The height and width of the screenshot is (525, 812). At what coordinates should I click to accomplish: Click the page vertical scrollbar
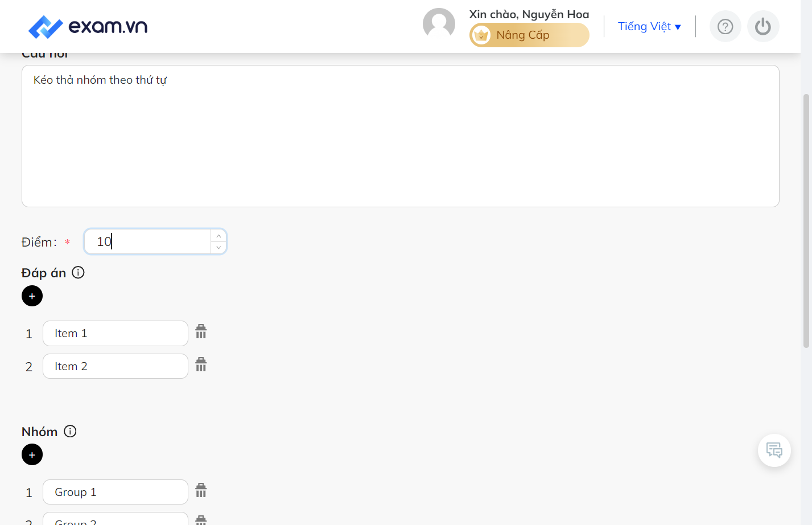[x=806, y=220]
